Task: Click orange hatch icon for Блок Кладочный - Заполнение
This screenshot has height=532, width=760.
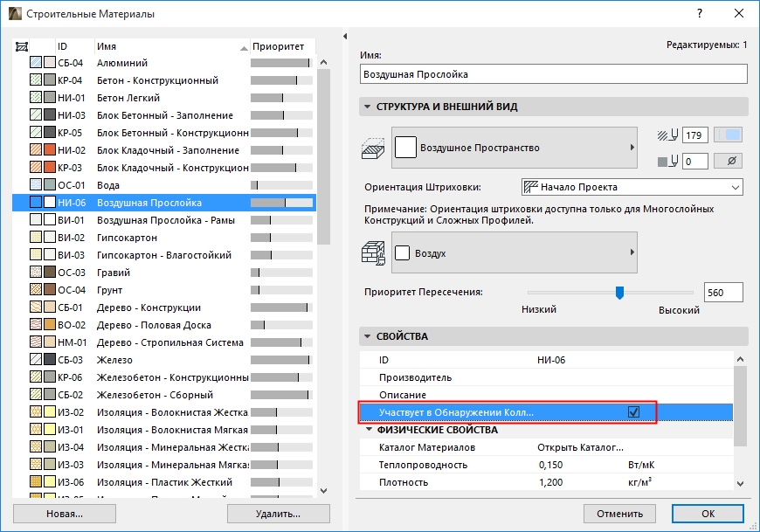Action: [x=36, y=149]
